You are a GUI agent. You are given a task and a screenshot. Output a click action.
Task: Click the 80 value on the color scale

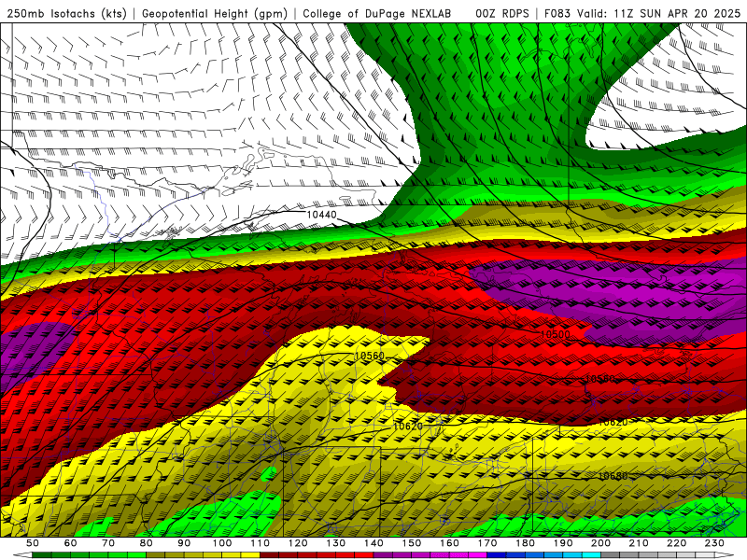pyautogui.click(x=146, y=543)
